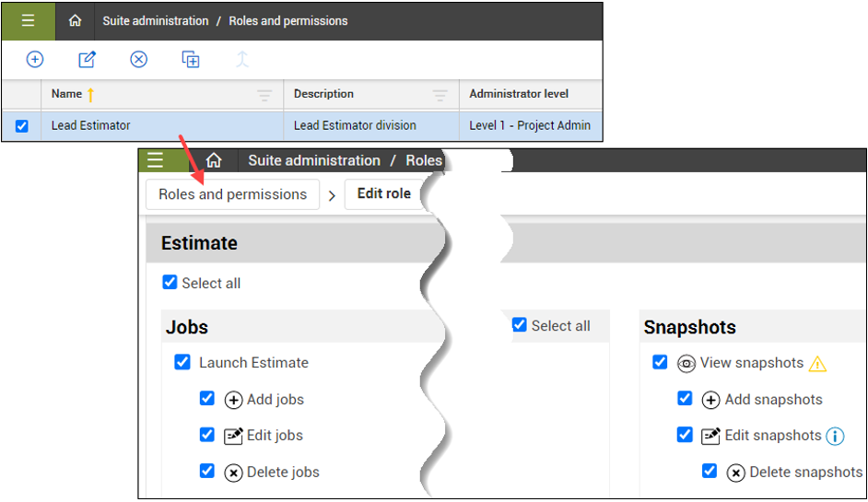The image size is (868, 502).
Task: Go to home via top window house icon
Action: [75, 21]
